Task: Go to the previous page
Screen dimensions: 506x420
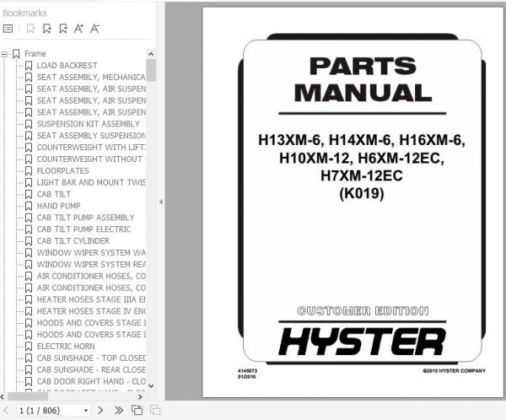Action: tap(6, 411)
